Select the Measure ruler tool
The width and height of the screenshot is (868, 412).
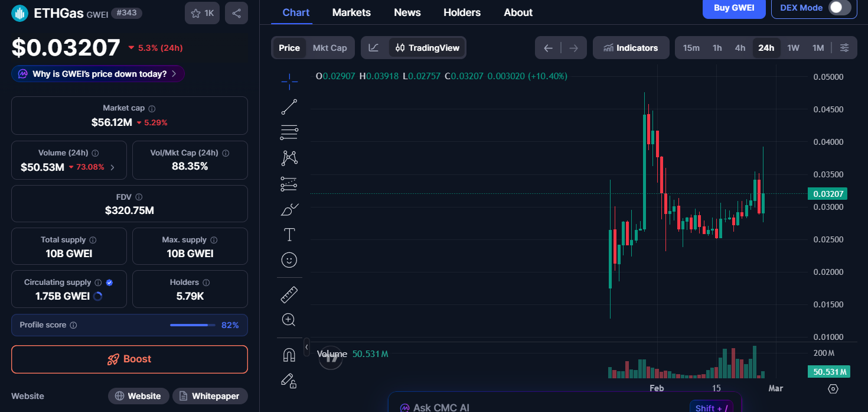289,294
